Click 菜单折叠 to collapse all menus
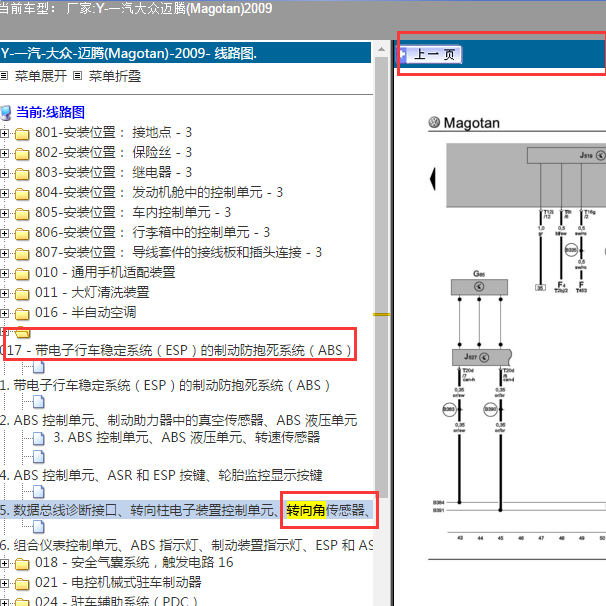Image resolution: width=606 pixels, height=606 pixels. 115,76
